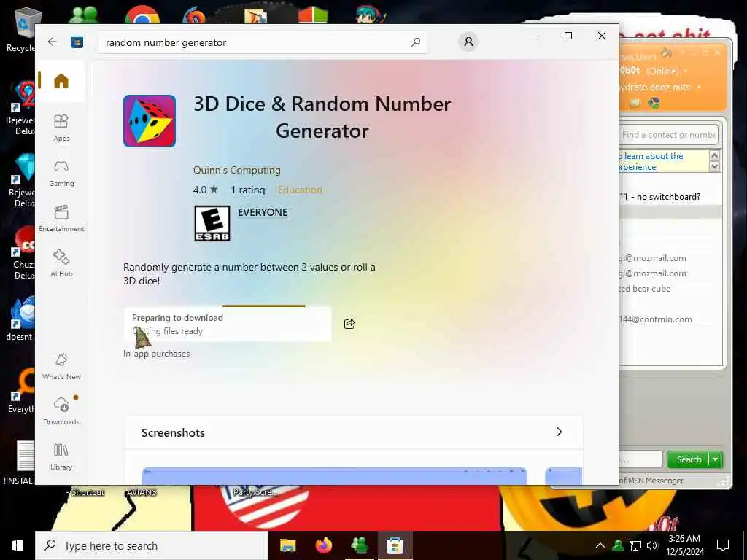Click the Search button in MSN Messenger
Image resolution: width=747 pixels, height=560 pixels.
(689, 459)
